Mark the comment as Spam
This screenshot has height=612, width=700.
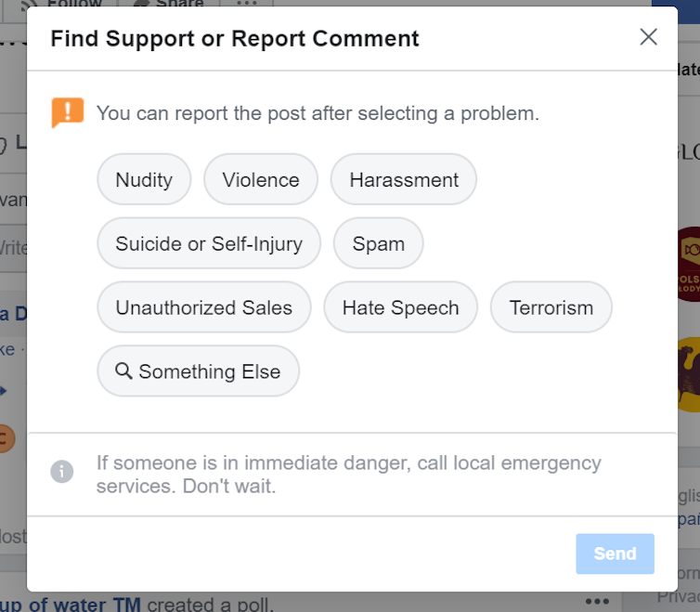coord(379,243)
